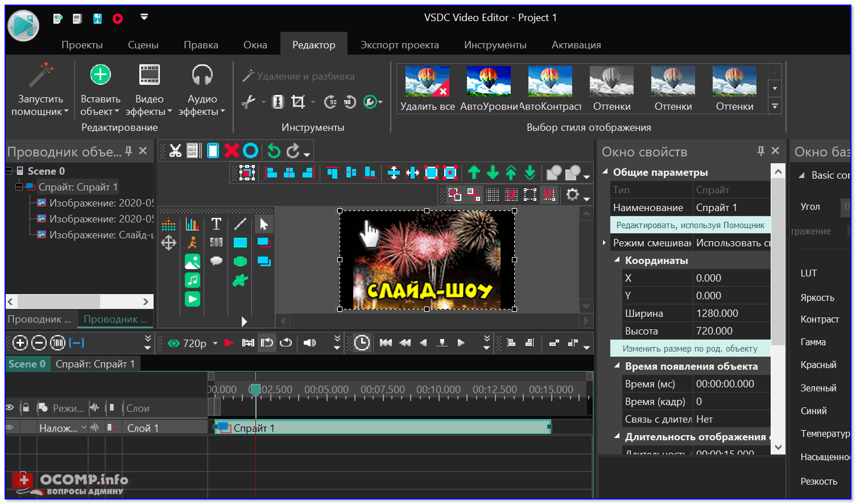Toggle the preview eye icon beside 720p
This screenshot has width=856, height=504.
coord(174,343)
